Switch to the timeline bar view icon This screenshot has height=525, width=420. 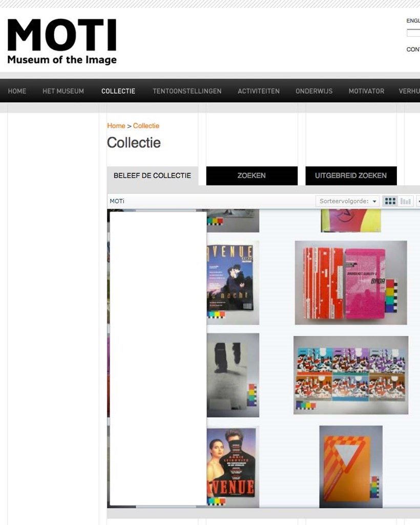click(x=406, y=201)
